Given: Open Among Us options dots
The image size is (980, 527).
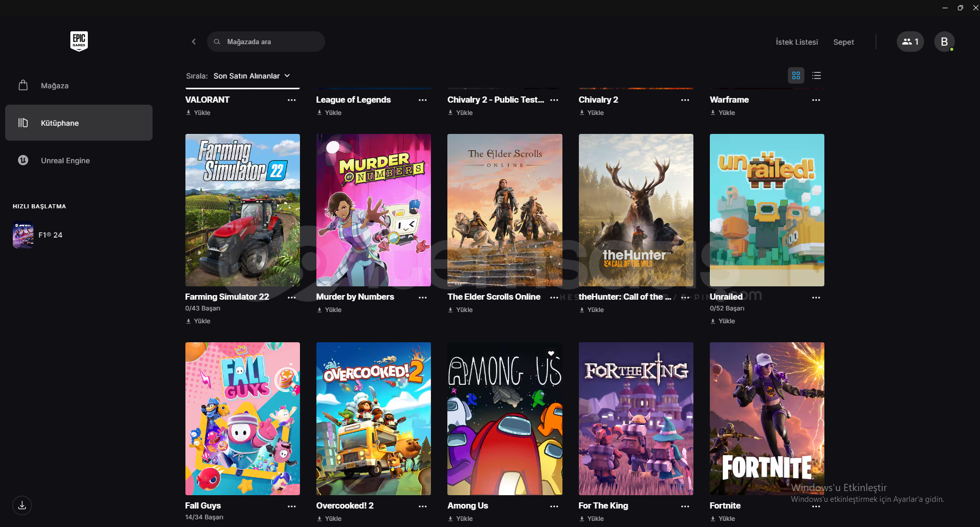Looking at the screenshot, I should pos(554,506).
